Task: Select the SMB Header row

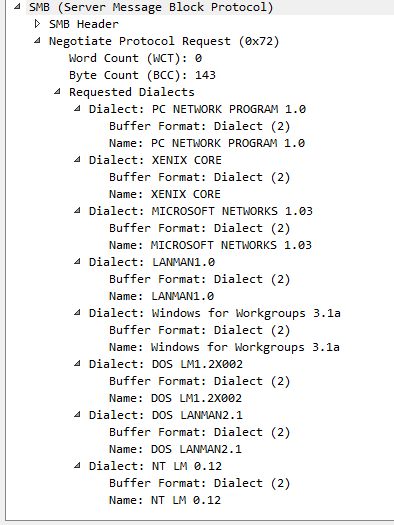Action: pos(84,24)
